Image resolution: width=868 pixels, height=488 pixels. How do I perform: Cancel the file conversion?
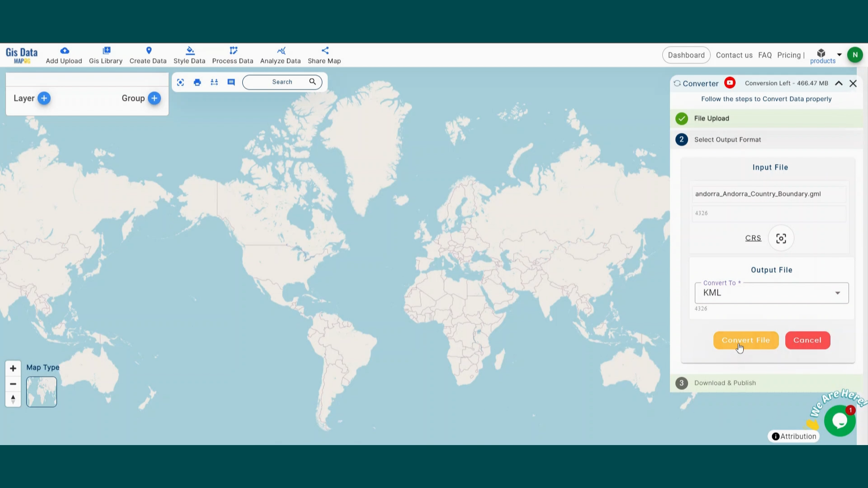click(807, 340)
